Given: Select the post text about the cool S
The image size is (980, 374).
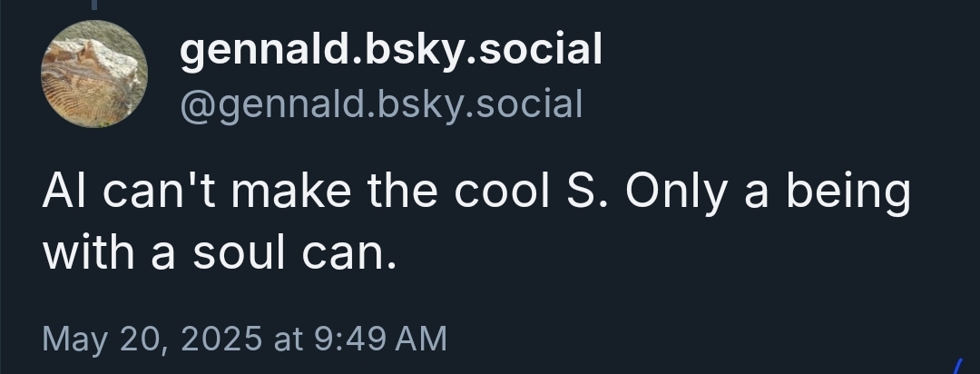Looking at the screenshot, I should tap(475, 221).
